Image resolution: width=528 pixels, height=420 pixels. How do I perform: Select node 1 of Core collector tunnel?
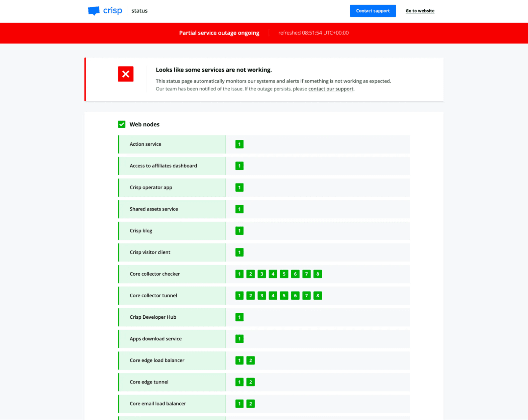[x=239, y=296]
